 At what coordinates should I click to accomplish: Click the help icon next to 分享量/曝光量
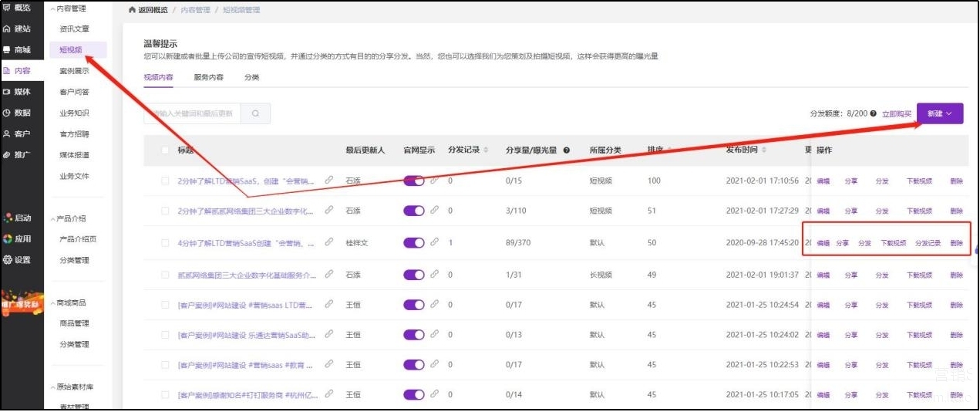click(567, 150)
